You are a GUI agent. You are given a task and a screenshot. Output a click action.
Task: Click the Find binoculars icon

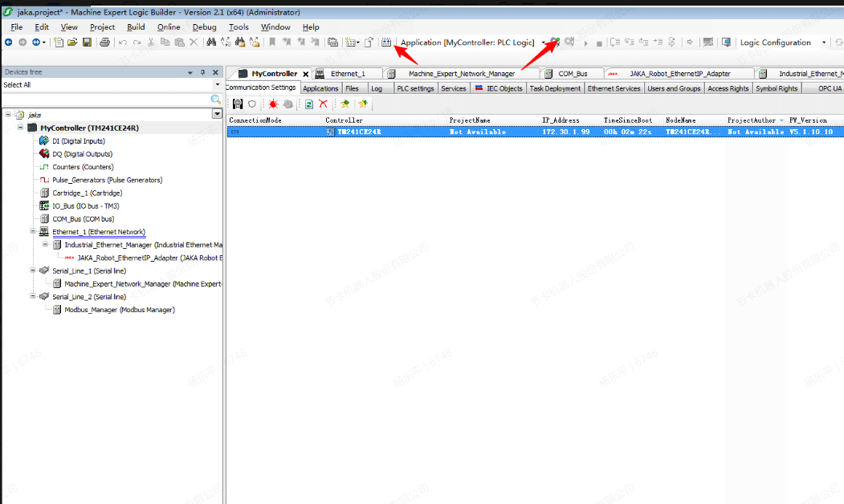212,43
